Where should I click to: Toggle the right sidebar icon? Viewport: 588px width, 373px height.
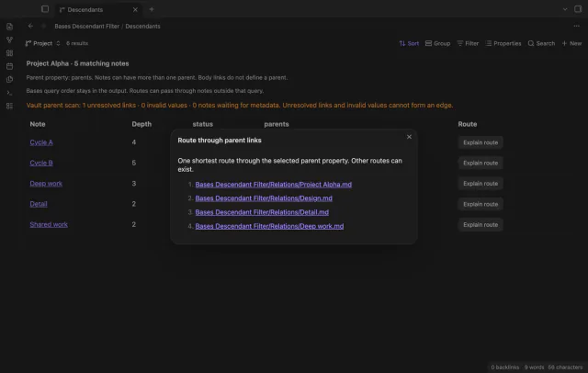tap(578, 9)
